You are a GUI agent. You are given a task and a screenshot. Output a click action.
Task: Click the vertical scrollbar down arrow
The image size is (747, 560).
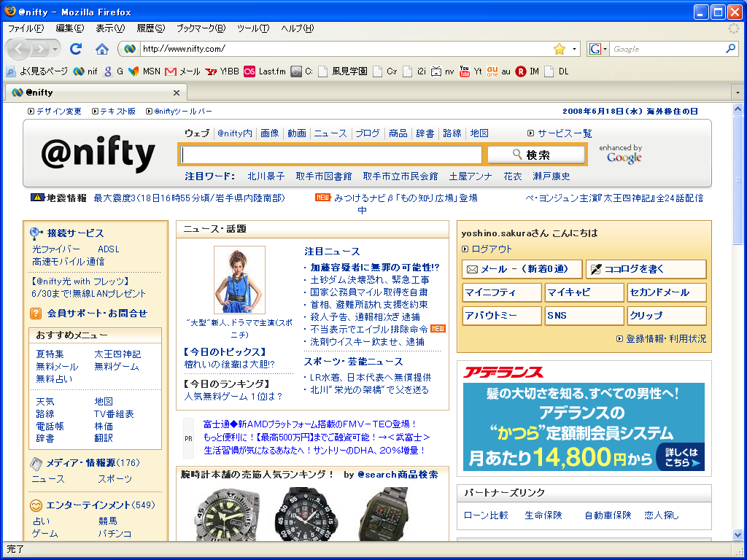click(738, 534)
